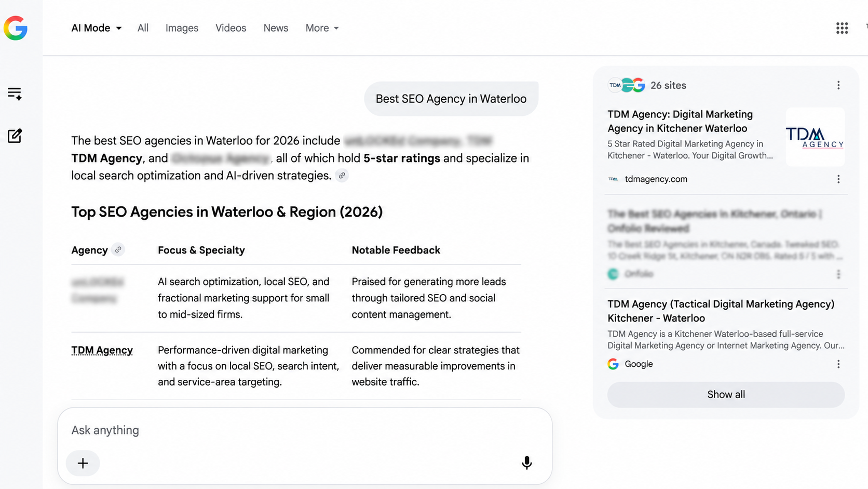Click the 5-star ratings bold text
This screenshot has width=868, height=489.
pos(402,158)
